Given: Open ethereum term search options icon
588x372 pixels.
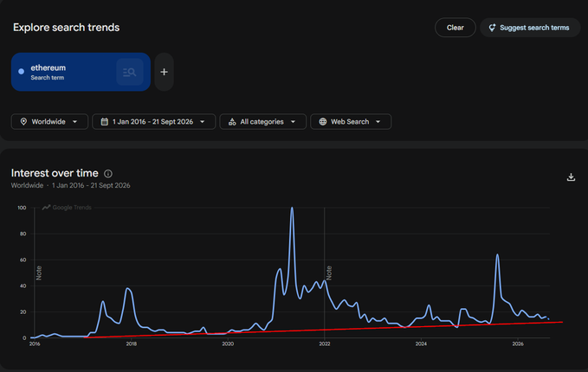Looking at the screenshot, I should click(130, 72).
